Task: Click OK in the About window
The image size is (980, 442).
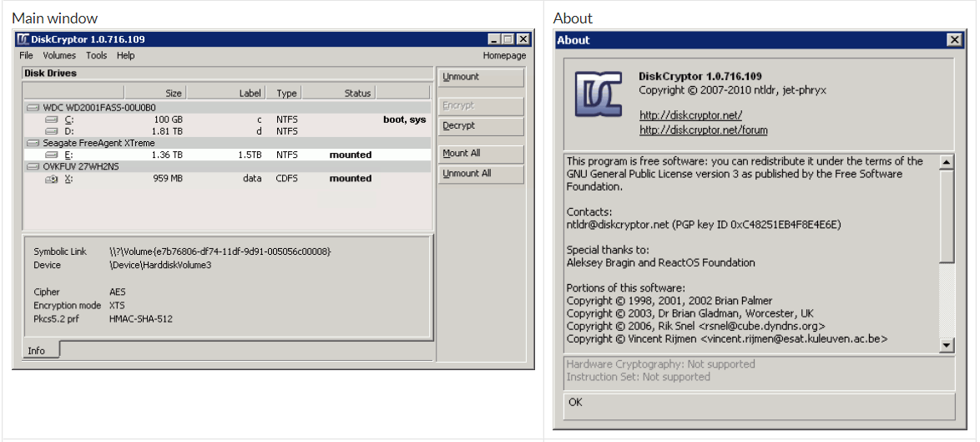Action: (760, 406)
